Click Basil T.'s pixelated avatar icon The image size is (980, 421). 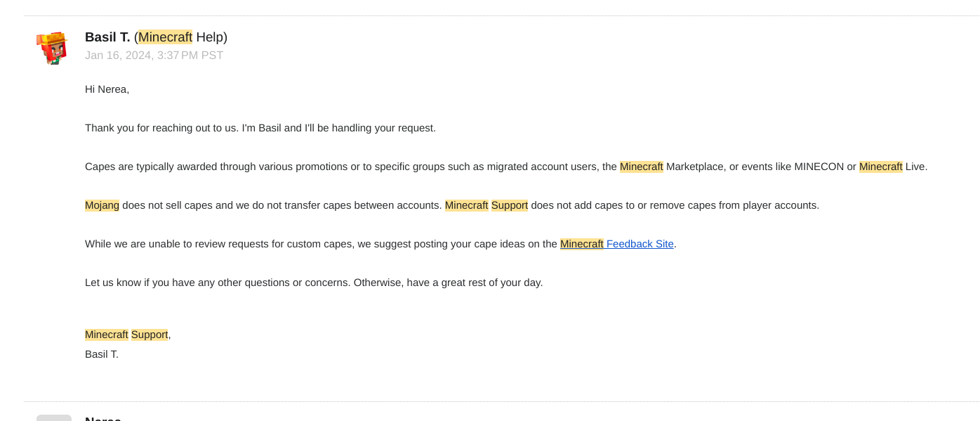[x=52, y=48]
